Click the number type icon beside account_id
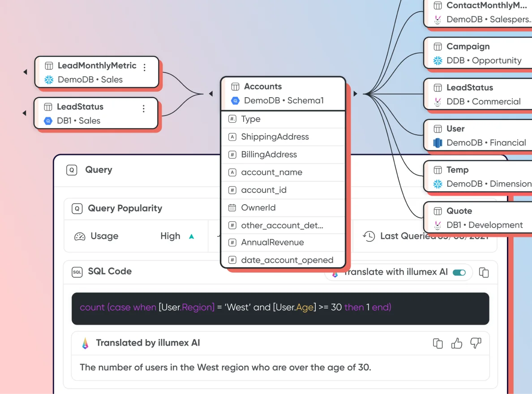This screenshot has width=532, height=394. [232, 190]
